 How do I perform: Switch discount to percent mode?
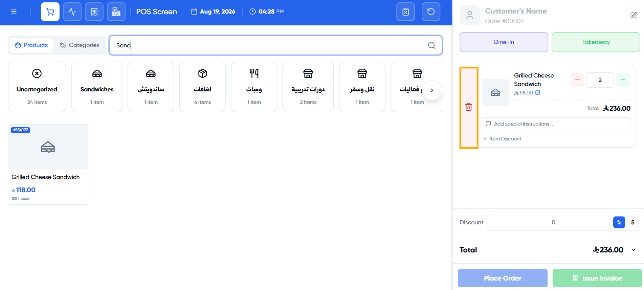click(619, 222)
